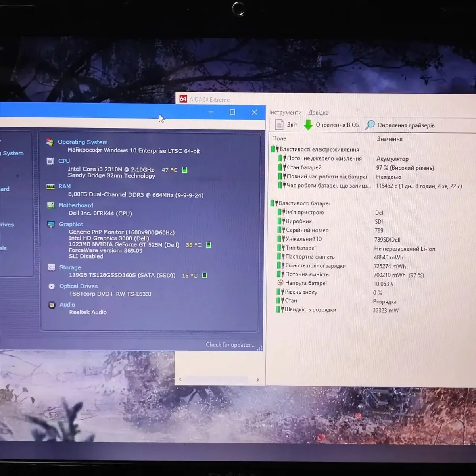Click the CPU chip icon

[x=50, y=161]
